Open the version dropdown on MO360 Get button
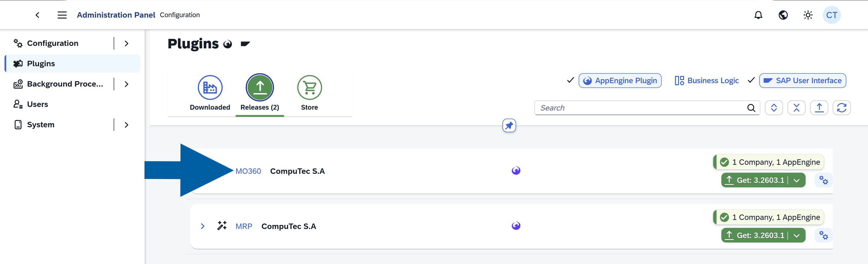The image size is (868, 264). pos(797,180)
